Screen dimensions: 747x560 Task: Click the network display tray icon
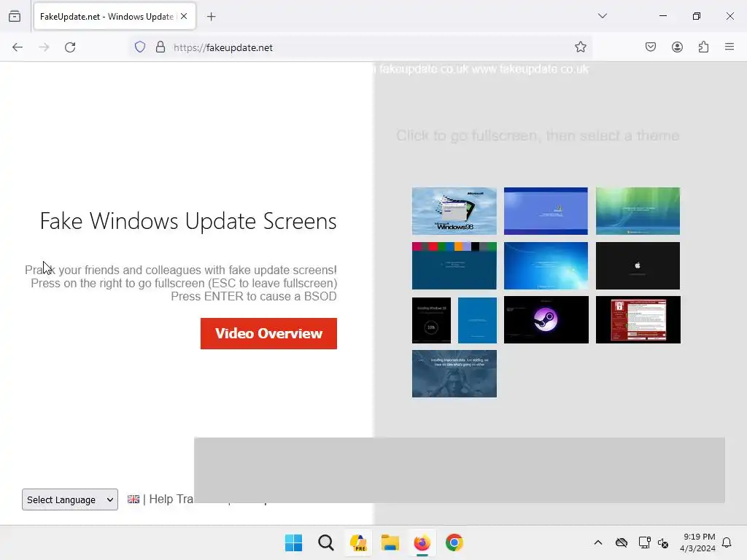(644, 542)
